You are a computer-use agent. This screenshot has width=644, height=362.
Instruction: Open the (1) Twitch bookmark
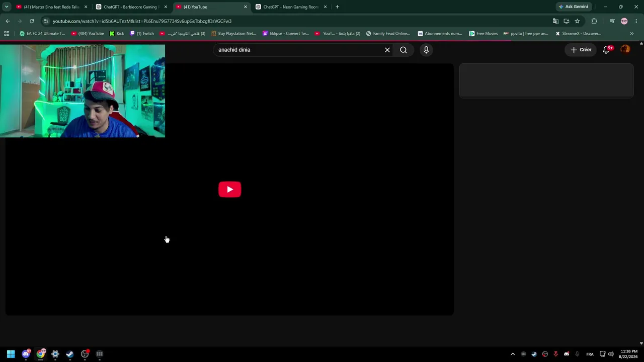(142, 34)
